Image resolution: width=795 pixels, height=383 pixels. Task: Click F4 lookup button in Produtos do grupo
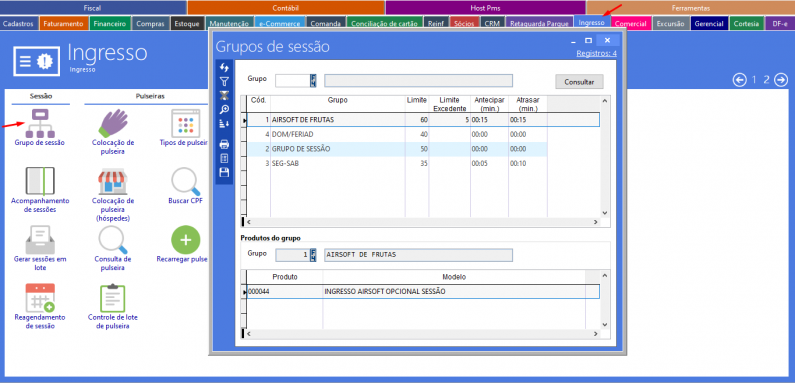tap(313, 254)
